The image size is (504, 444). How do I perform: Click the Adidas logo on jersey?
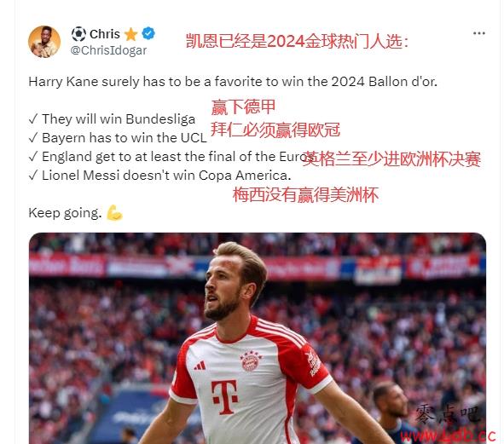[x=200, y=366]
